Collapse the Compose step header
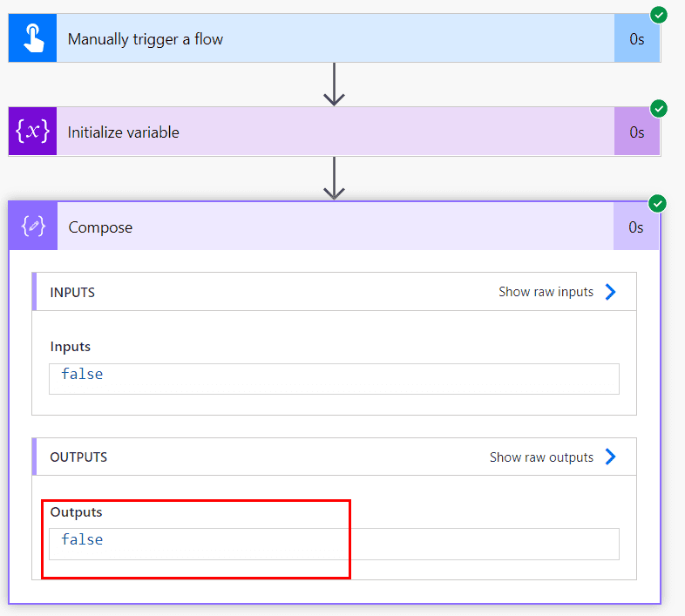685x616 pixels. (x=335, y=226)
